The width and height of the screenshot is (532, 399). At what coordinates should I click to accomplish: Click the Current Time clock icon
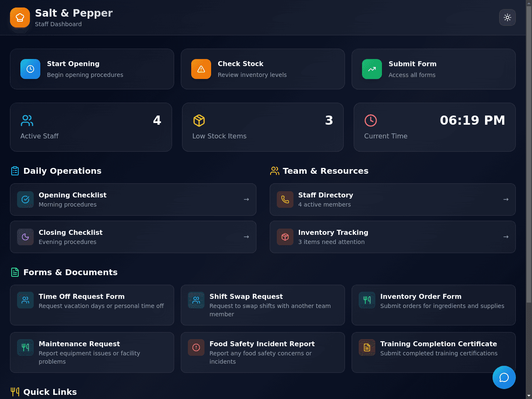[371, 121]
